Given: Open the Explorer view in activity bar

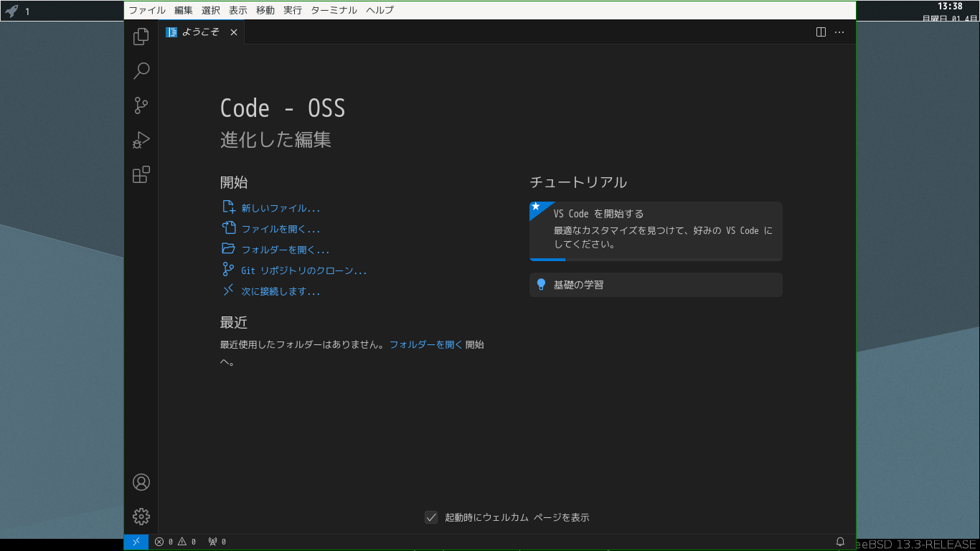Looking at the screenshot, I should pyautogui.click(x=141, y=37).
